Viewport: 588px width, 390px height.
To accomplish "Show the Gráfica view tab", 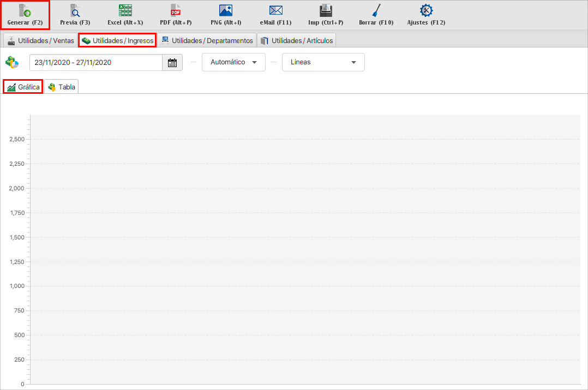I will 23,87.
